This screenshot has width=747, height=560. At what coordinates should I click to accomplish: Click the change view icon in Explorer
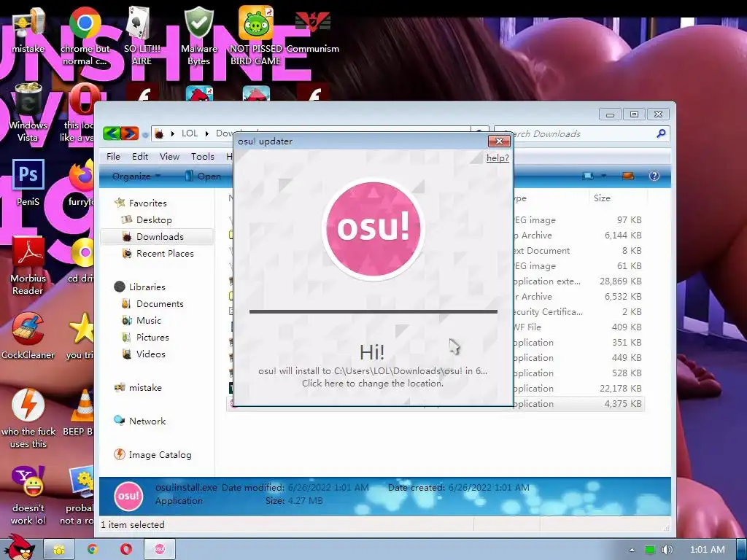[x=588, y=176]
